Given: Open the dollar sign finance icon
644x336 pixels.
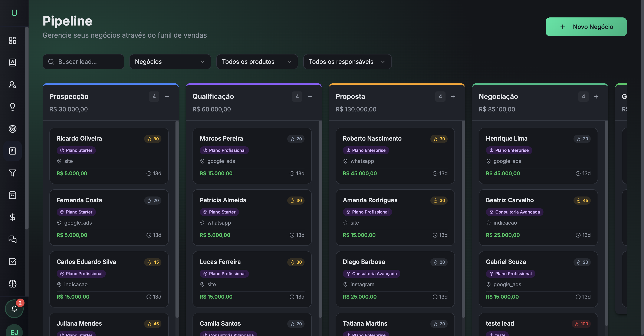Looking at the screenshot, I should (x=13, y=217).
